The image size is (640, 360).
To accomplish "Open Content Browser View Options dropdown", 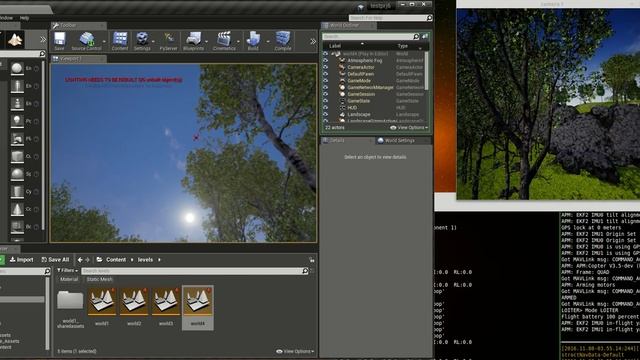I will tap(295, 351).
